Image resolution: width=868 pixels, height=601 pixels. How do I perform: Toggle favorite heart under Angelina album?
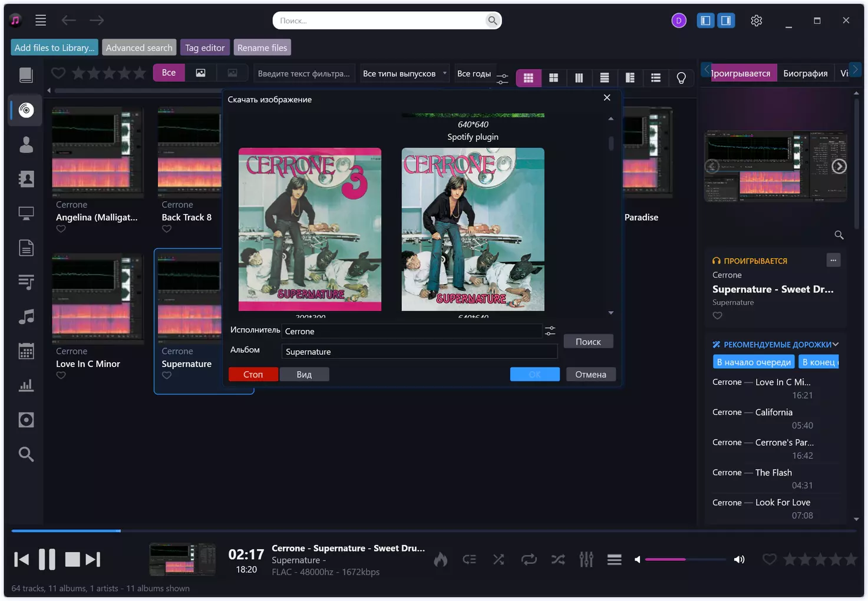(x=61, y=229)
